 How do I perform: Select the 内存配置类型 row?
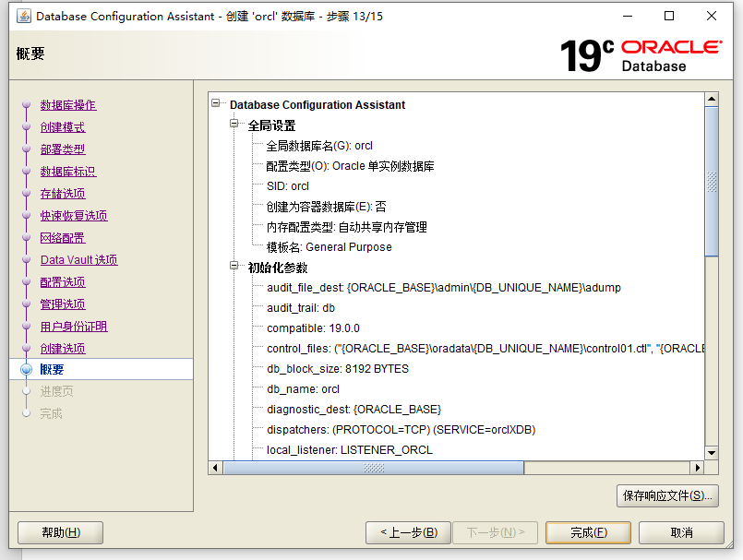[x=346, y=227]
